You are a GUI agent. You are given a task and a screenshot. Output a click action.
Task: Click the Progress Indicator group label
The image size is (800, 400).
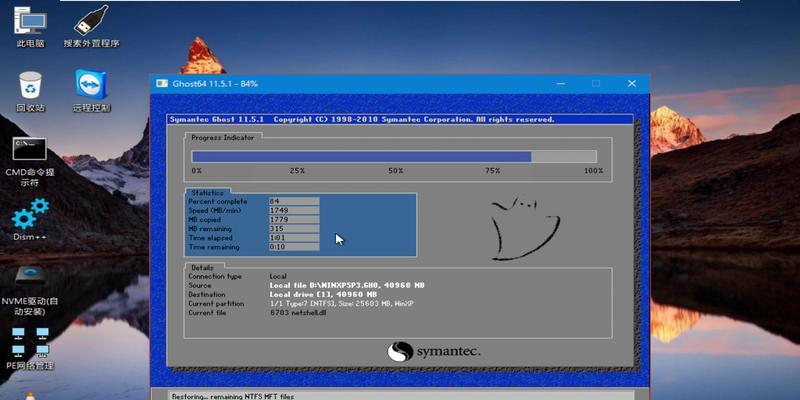222,137
